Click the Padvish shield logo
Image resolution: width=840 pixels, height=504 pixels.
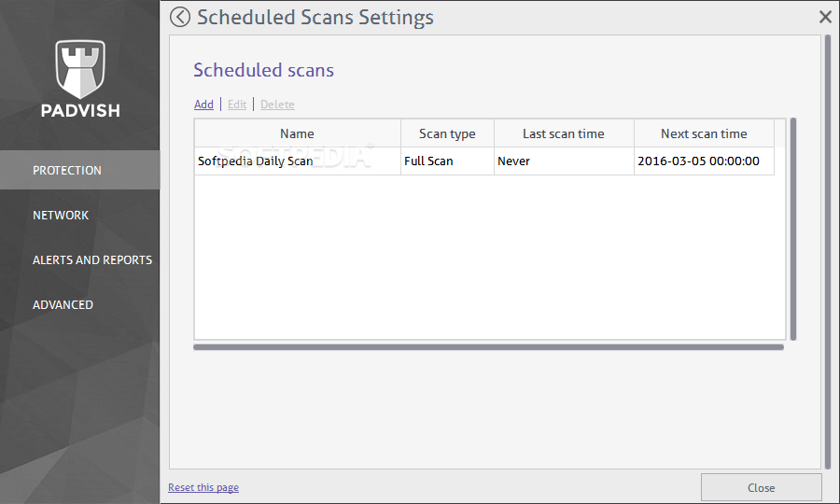80,69
